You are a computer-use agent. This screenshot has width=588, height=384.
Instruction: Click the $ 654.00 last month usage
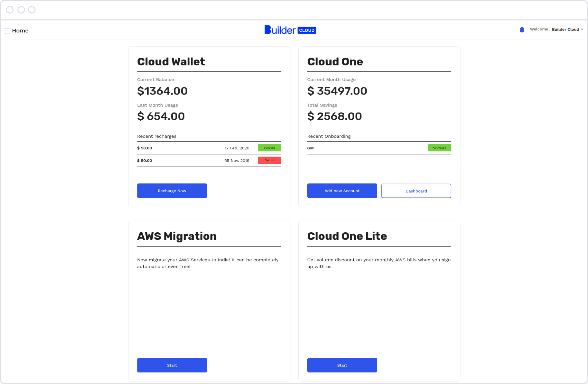161,116
